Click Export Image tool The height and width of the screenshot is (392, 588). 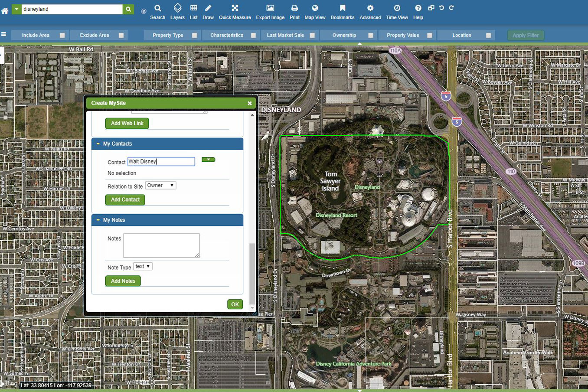[270, 12]
